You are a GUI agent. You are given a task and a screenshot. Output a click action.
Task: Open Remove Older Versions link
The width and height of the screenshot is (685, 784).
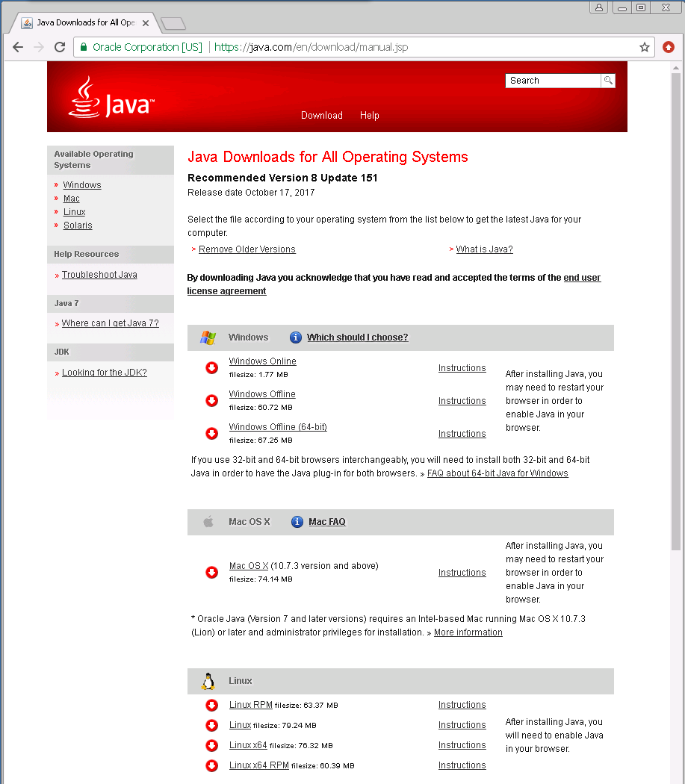coord(247,249)
